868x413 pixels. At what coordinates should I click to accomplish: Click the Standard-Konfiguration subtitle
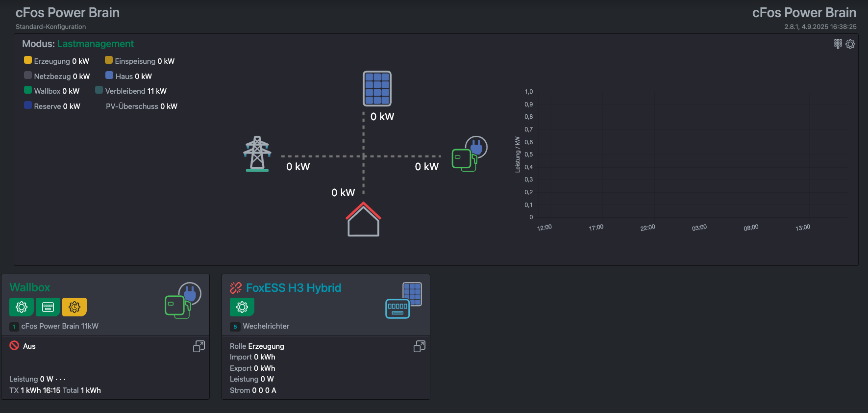(x=51, y=27)
